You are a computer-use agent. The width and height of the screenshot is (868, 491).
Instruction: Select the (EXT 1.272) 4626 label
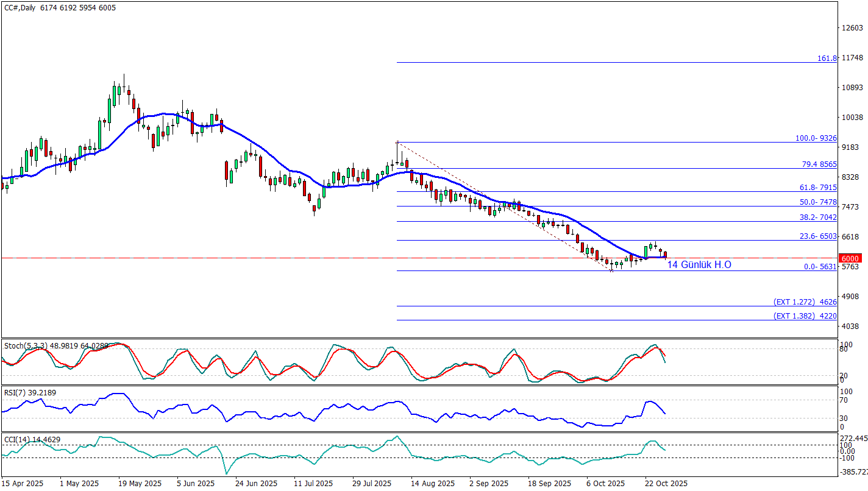click(x=805, y=302)
